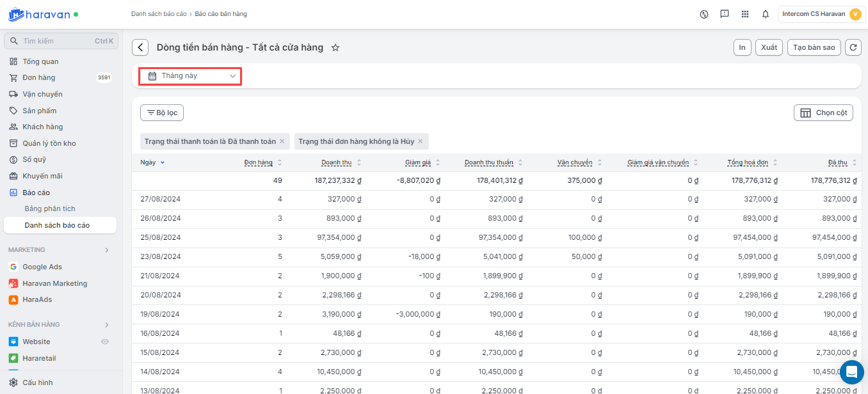This screenshot has height=394, width=868.
Task: Star the Dòng tiền bán hàng report
Action: coord(335,47)
